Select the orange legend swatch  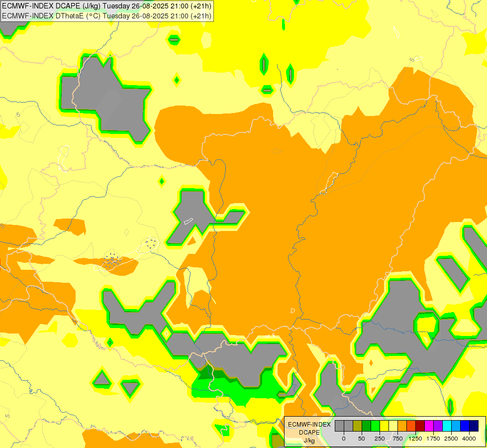click(402, 426)
